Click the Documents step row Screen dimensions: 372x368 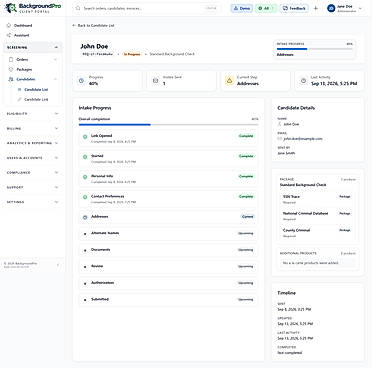coord(168,250)
